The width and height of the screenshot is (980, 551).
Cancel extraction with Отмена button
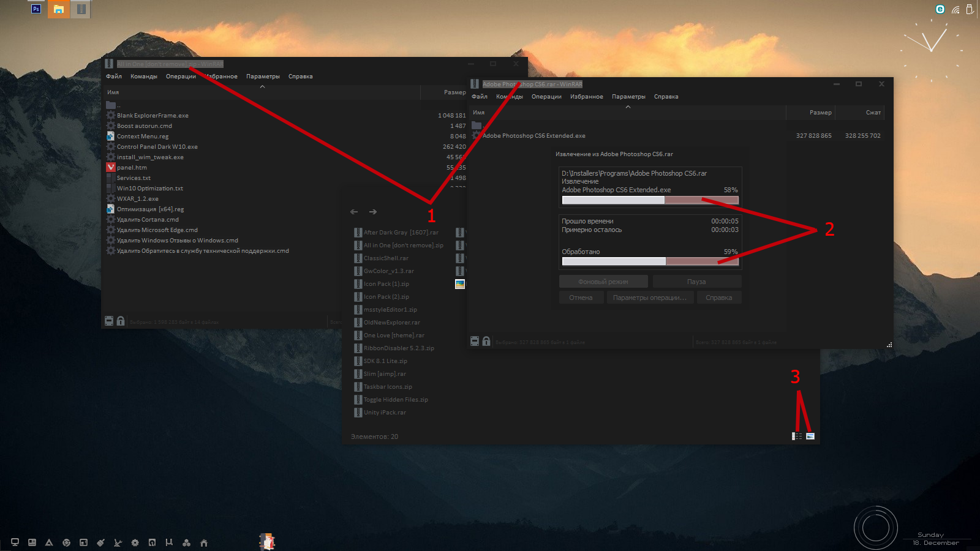coord(581,298)
